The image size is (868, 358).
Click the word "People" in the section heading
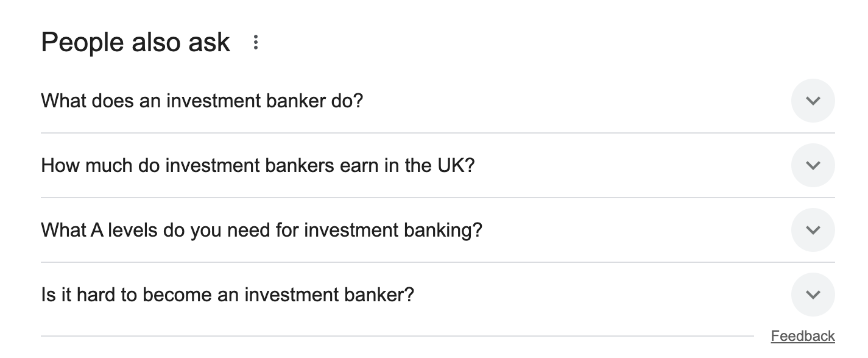79,43
